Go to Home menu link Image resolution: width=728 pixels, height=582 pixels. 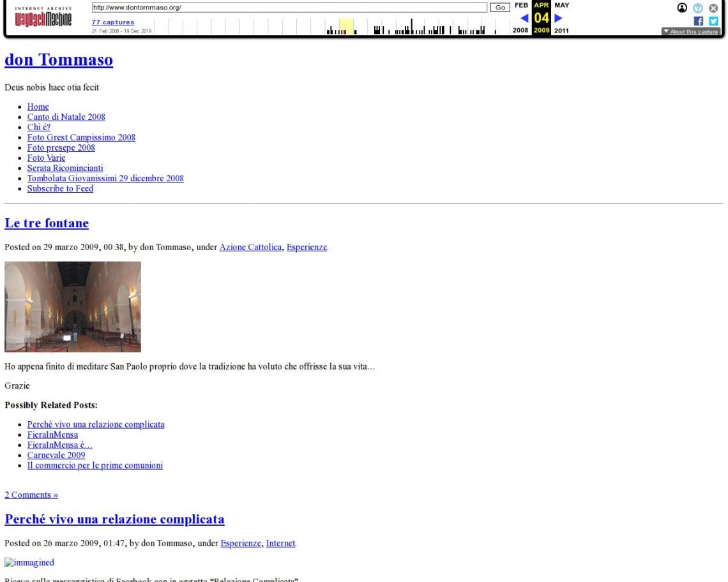pos(38,107)
